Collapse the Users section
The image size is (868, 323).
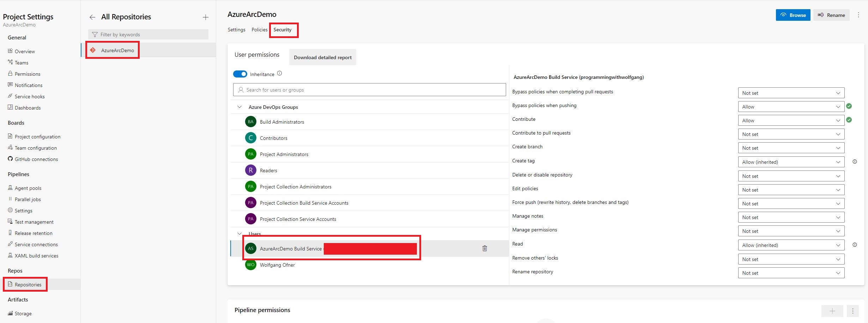coord(239,234)
